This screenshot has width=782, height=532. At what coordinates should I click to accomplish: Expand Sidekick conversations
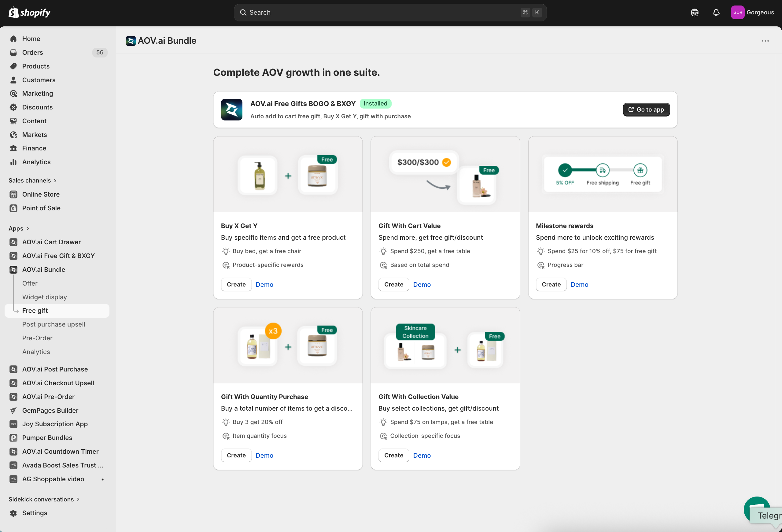click(x=44, y=499)
